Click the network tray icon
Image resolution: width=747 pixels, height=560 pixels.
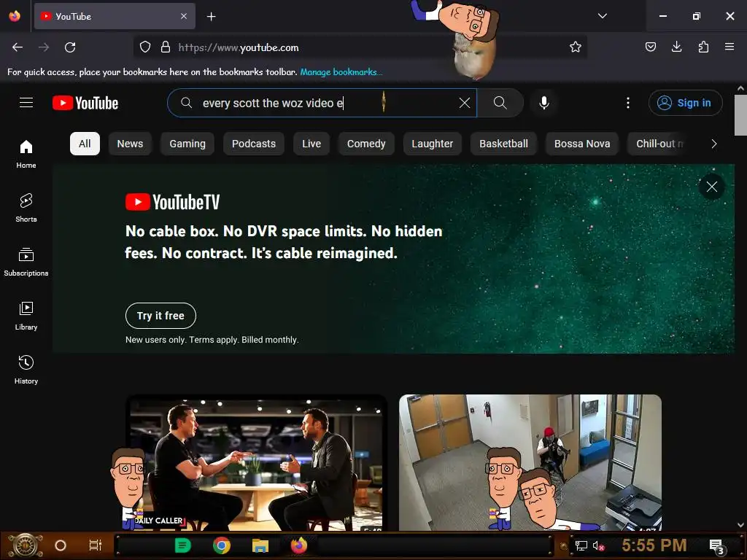[581, 546]
